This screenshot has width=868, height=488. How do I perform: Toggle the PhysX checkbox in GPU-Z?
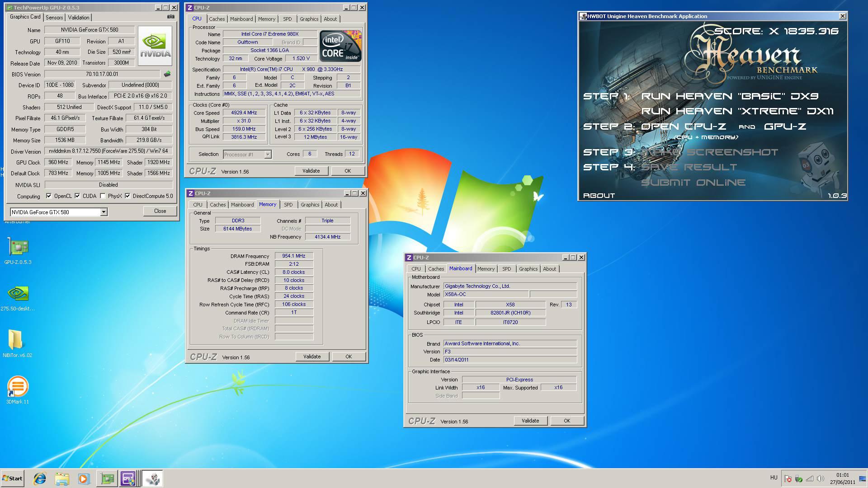pos(103,196)
